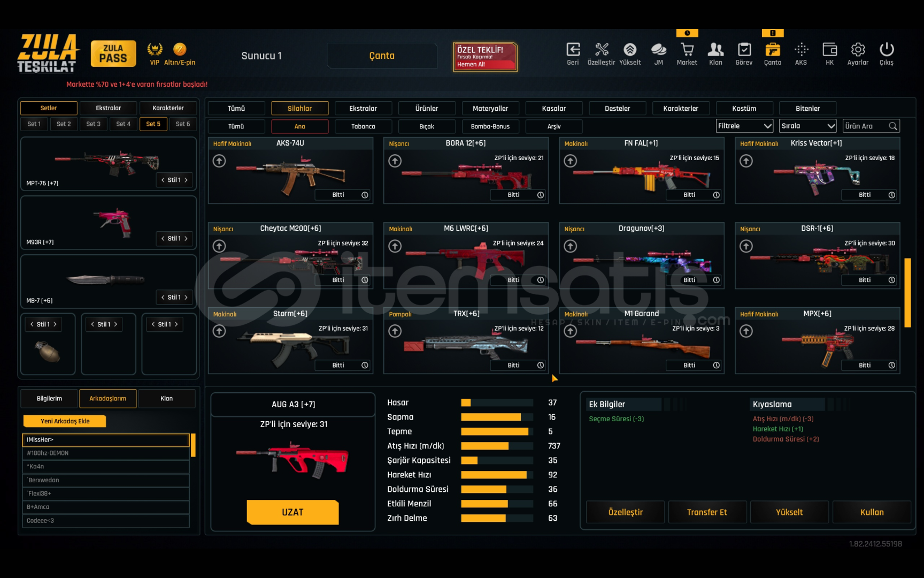Select the M1 Garand weapon card
924x578 pixels.
642,340
